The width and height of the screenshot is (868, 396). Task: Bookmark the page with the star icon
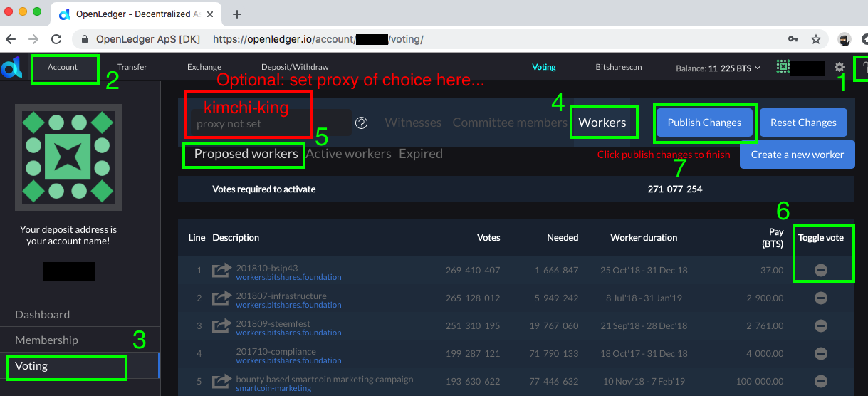click(816, 39)
